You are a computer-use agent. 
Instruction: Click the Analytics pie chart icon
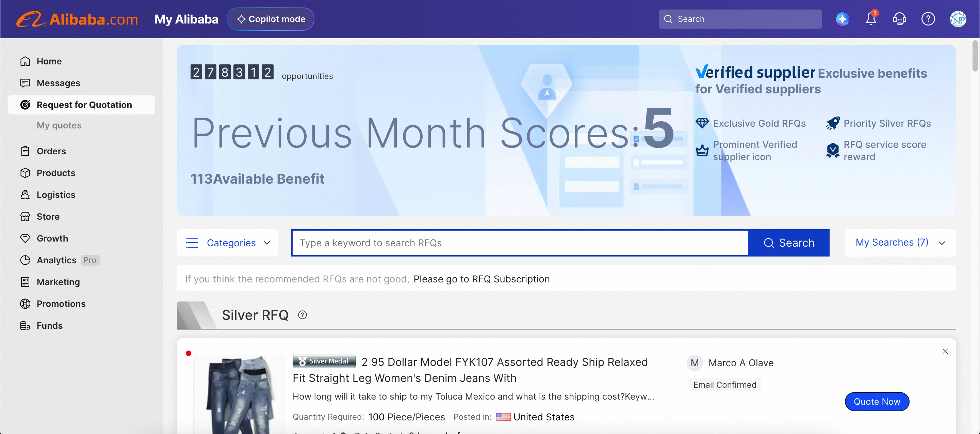(25, 260)
